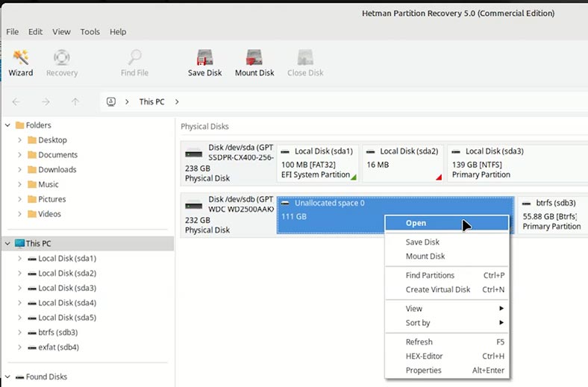588x387 pixels.
Task: Select exfat (sdb4) in the tree
Action: coord(58,347)
